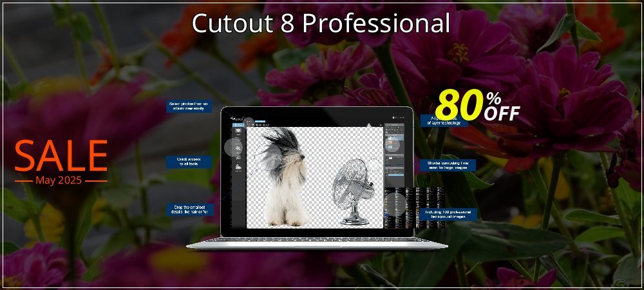Select the cloud-shaped tool in the laptop sidebar
This screenshot has height=290, width=644.
point(238,167)
